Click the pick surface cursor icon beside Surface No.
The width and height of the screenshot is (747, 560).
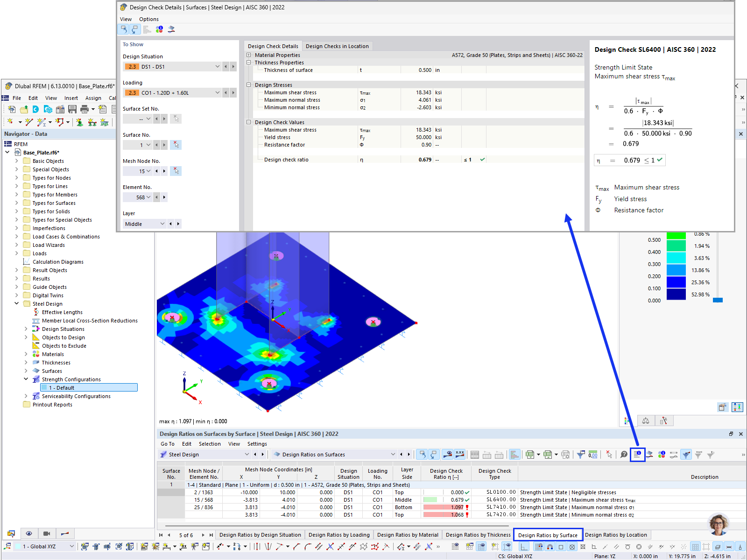point(176,145)
